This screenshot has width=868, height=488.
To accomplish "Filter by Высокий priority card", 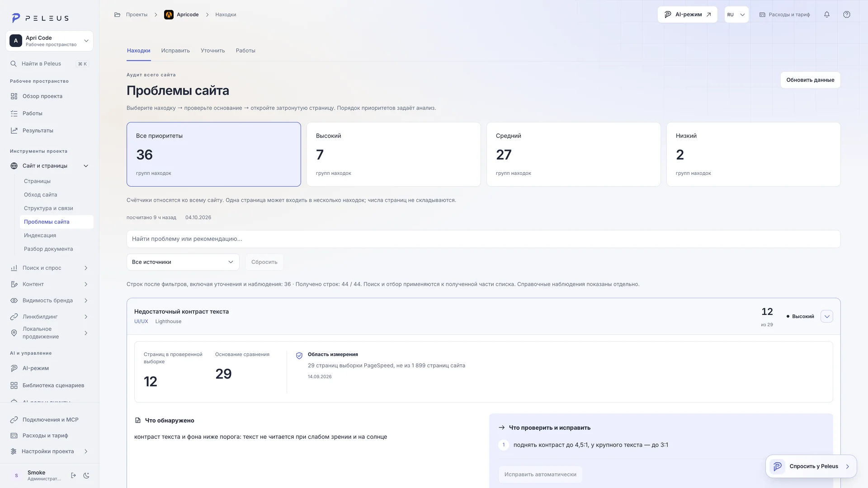I will click(393, 154).
